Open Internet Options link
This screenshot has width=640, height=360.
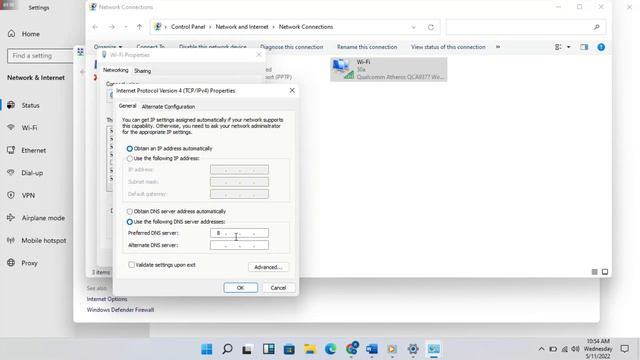tap(107, 299)
